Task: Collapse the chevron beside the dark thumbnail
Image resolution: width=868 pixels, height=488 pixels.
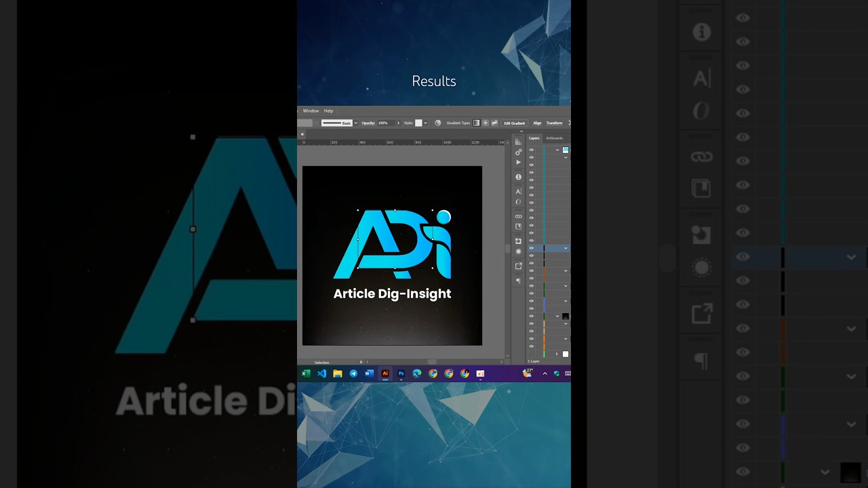Action: click(557, 316)
